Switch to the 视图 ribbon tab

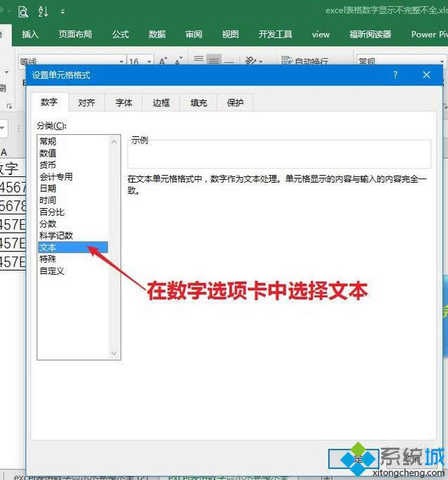point(230,34)
